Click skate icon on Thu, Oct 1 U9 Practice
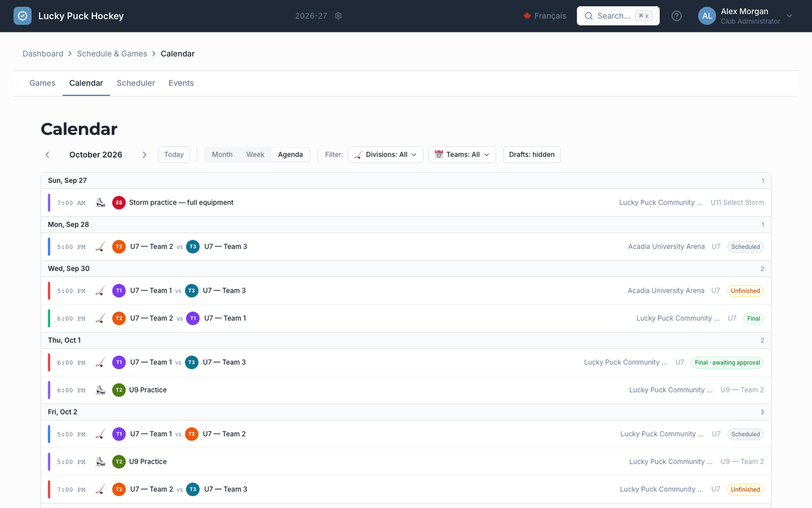This screenshot has width=812, height=508. pyautogui.click(x=100, y=390)
